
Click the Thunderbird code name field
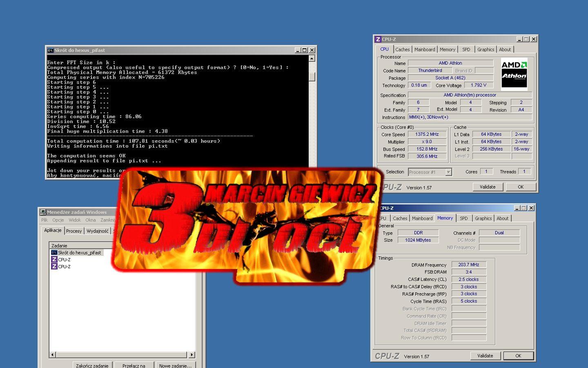(x=430, y=70)
